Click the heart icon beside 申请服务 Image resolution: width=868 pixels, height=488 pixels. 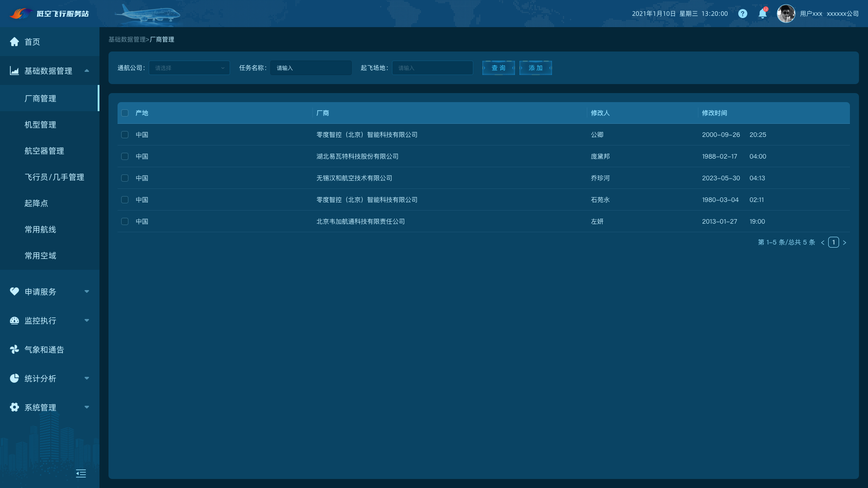14,291
